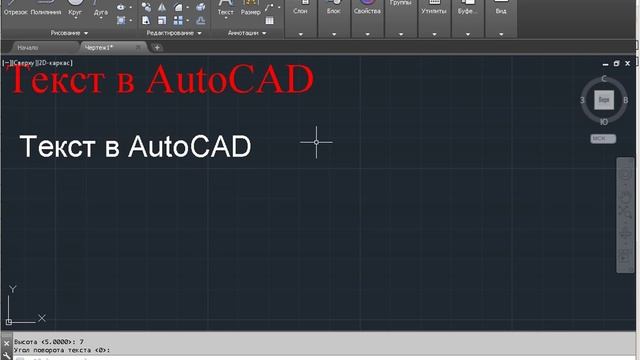640x360 pixels.
Task: Select the white Текст в AutoCAD text object
Action: 135,146
